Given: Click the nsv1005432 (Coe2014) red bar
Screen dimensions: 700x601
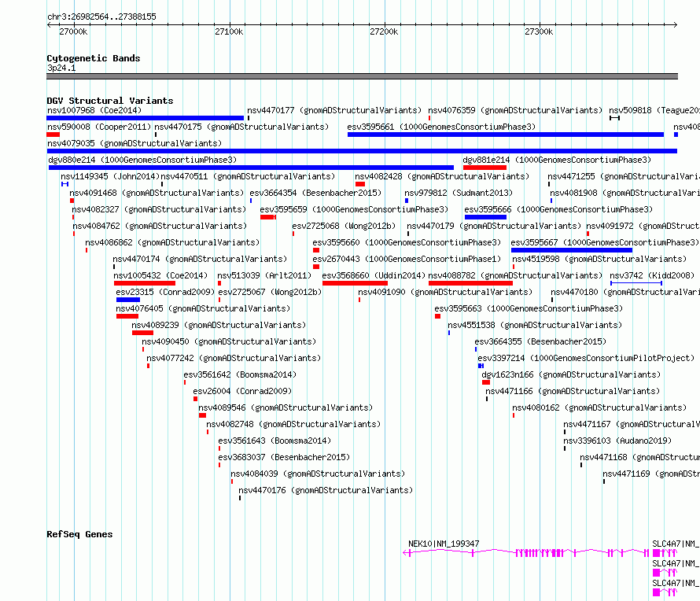Looking at the screenshot, I should 145,283.
